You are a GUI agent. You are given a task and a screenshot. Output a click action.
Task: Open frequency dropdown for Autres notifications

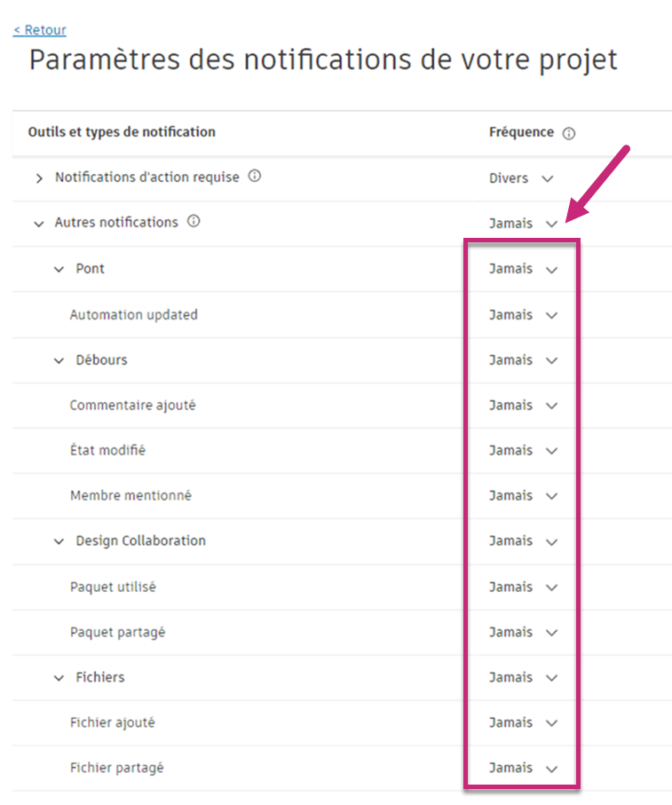click(523, 224)
